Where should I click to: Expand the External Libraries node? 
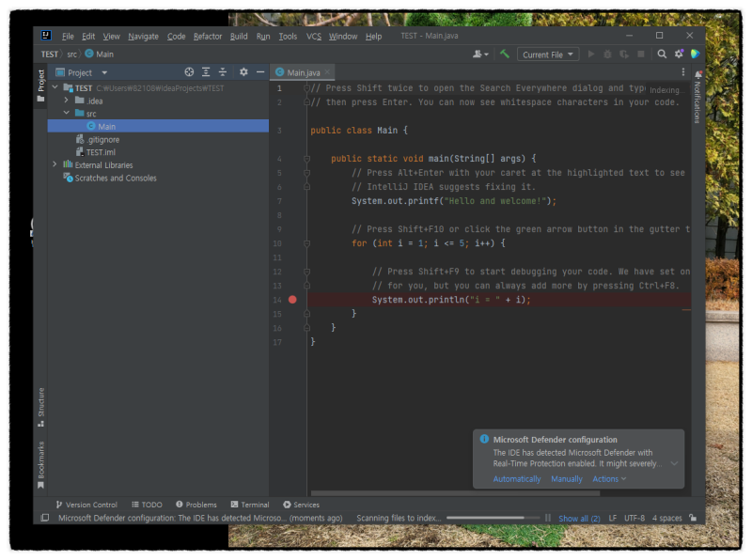pyautogui.click(x=55, y=163)
